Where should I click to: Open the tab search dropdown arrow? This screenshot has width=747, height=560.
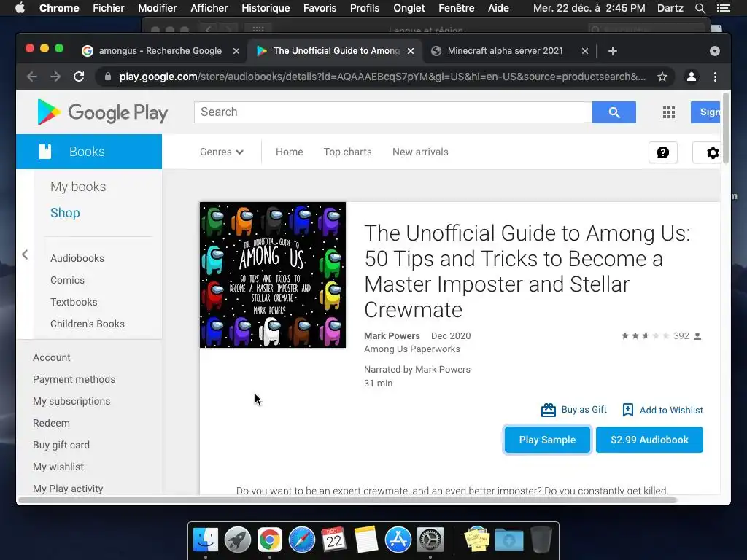click(x=715, y=51)
